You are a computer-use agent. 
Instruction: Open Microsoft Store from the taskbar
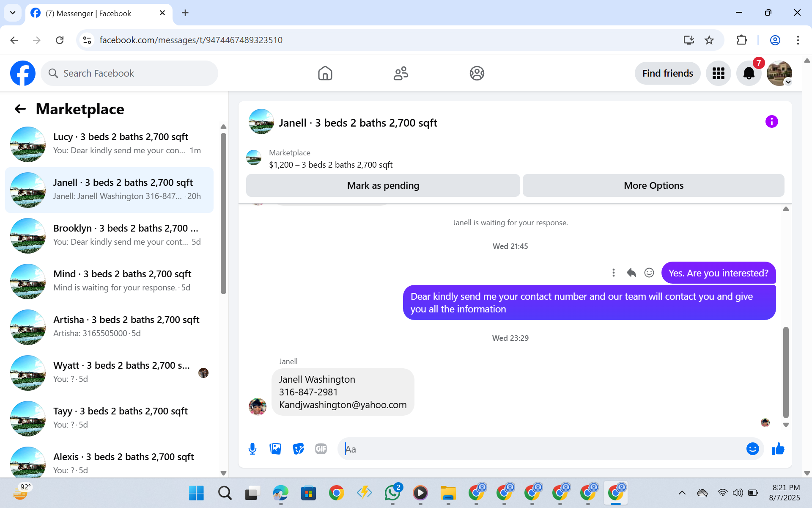308,493
